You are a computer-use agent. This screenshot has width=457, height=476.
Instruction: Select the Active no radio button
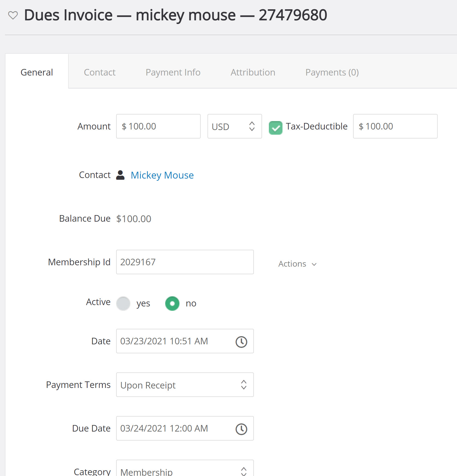[x=172, y=303]
